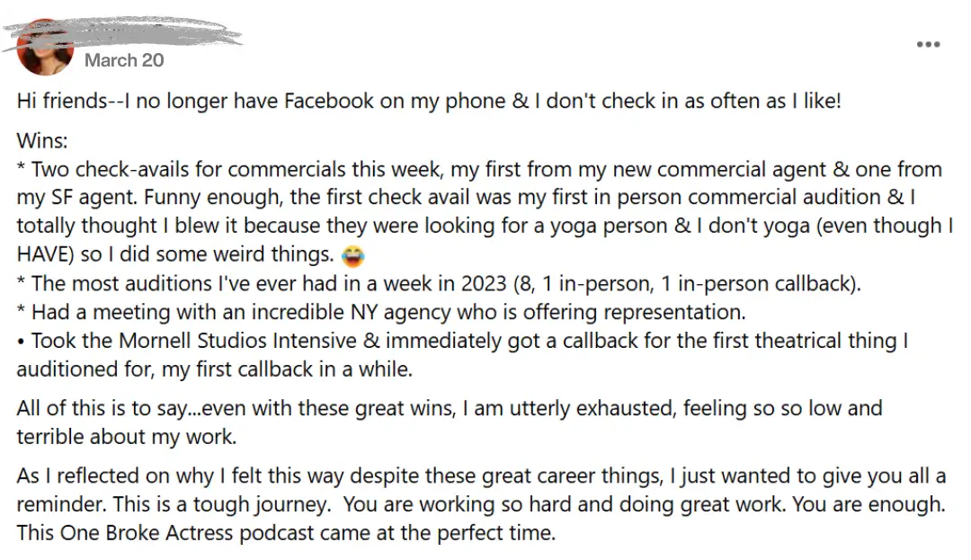Click the year "2023" in the post

(x=484, y=284)
